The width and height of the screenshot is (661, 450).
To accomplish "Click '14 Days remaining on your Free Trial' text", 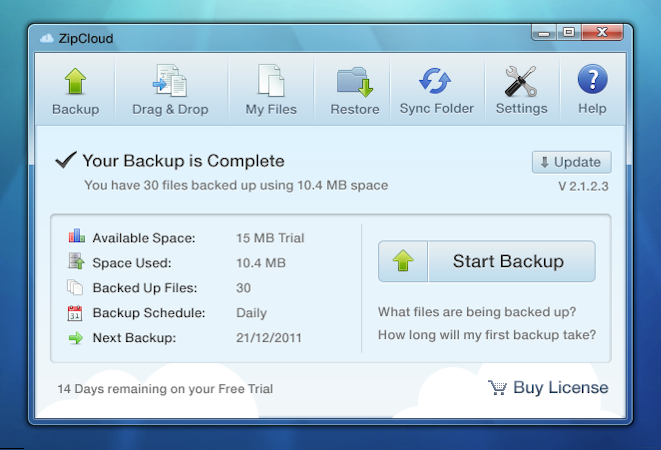I will (x=165, y=388).
